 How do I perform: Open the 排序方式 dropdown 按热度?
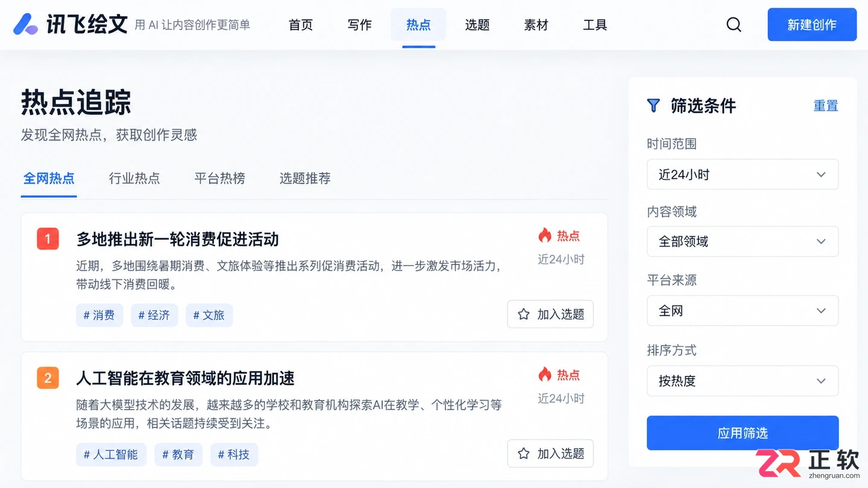pyautogui.click(x=743, y=381)
